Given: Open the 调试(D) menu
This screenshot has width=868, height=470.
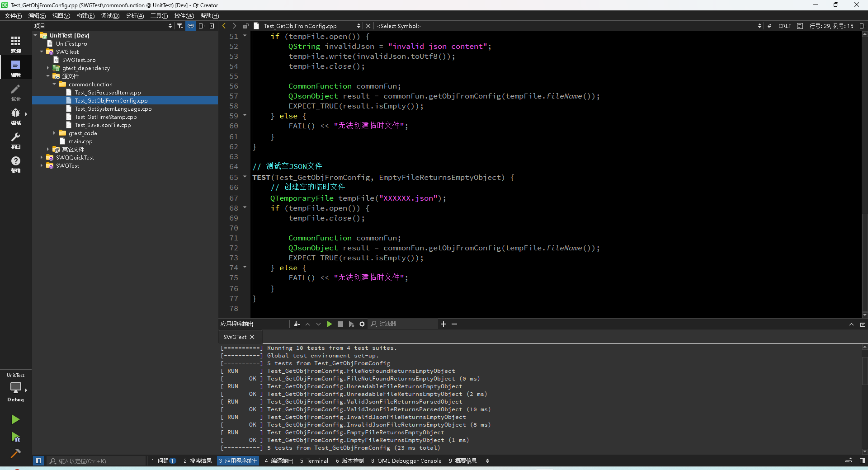Looking at the screenshot, I should [110, 15].
